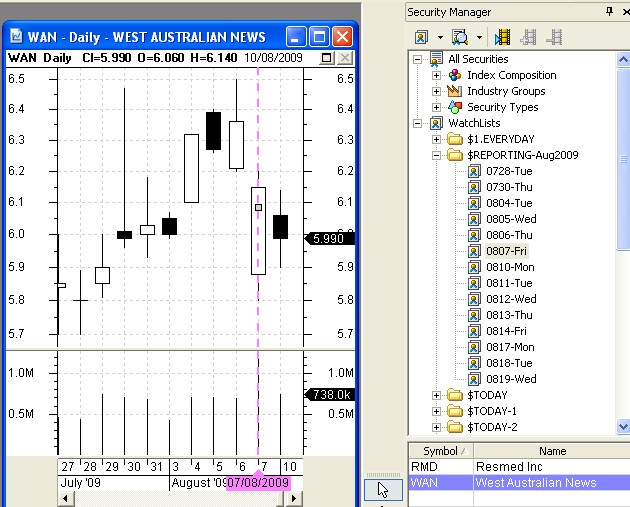Viewport: 630px width, 507px height.
Task: Select the 0807-Fri watchlist
Action: (506, 251)
